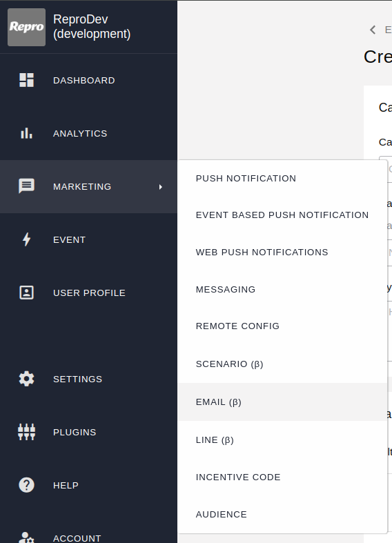Open Event Based Push Notification

pos(282,215)
